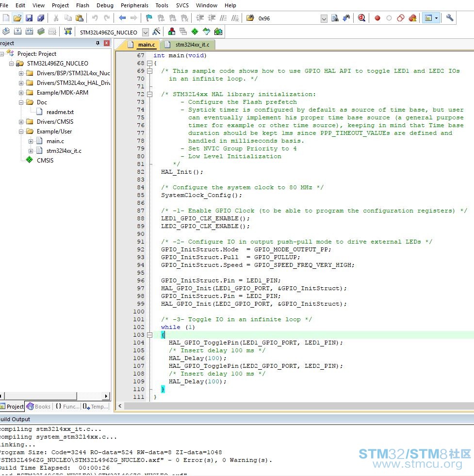
Task: Click the Unindent selected text icon
Action: click(x=211, y=18)
